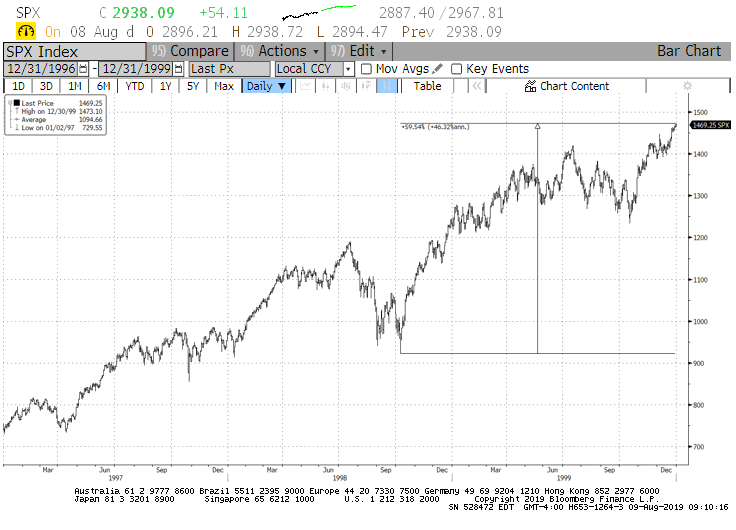This screenshot has width=736, height=530.
Task: Click the highlighted bar chart style icon
Action: (386, 86)
